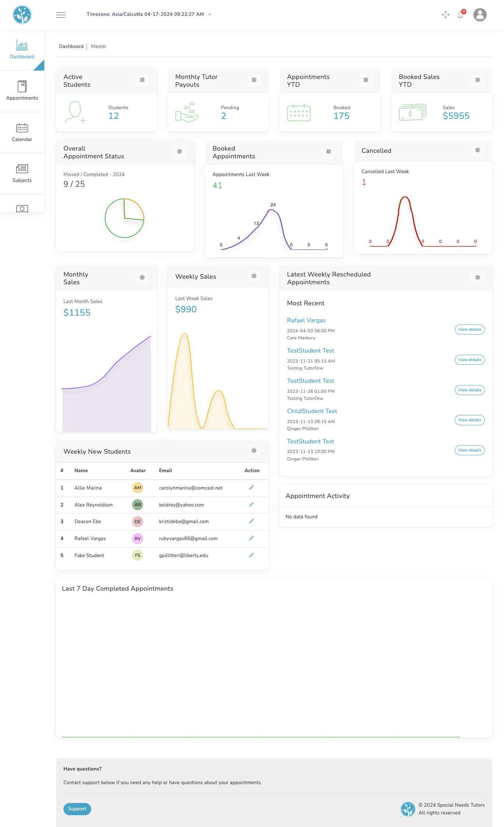Toggle the hamburger sidebar menu

point(61,15)
